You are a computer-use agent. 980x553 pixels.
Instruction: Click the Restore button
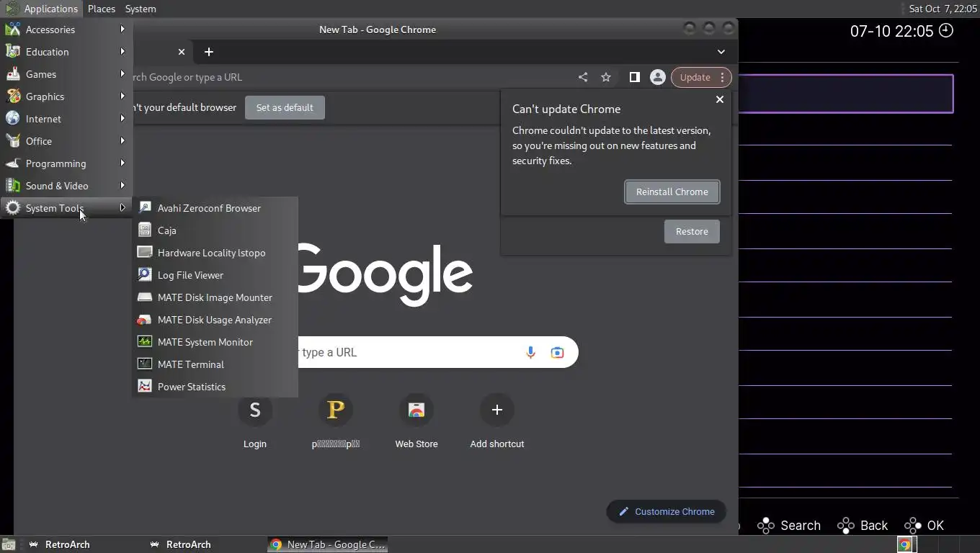click(x=692, y=231)
